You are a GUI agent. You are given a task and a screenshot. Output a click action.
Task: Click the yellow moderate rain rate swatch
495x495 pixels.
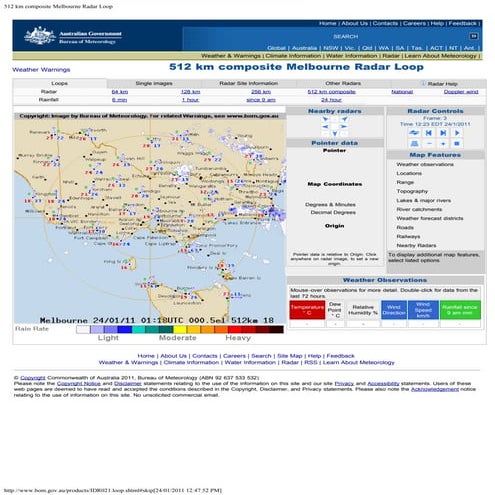pos(180,330)
